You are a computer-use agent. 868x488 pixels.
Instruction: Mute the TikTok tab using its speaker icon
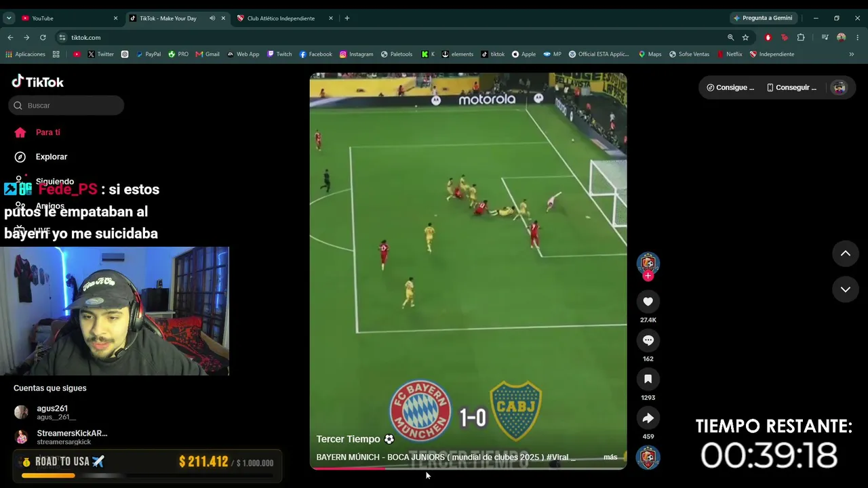coord(212,18)
